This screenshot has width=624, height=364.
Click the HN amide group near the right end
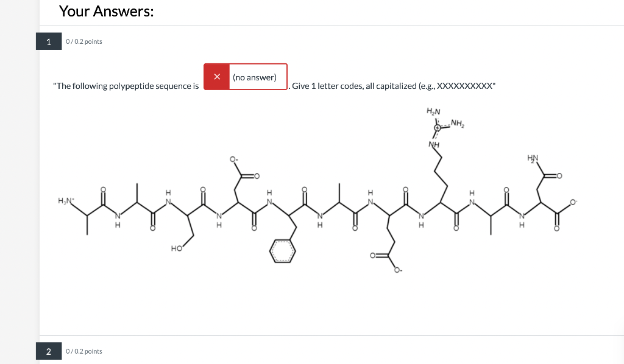(532, 158)
